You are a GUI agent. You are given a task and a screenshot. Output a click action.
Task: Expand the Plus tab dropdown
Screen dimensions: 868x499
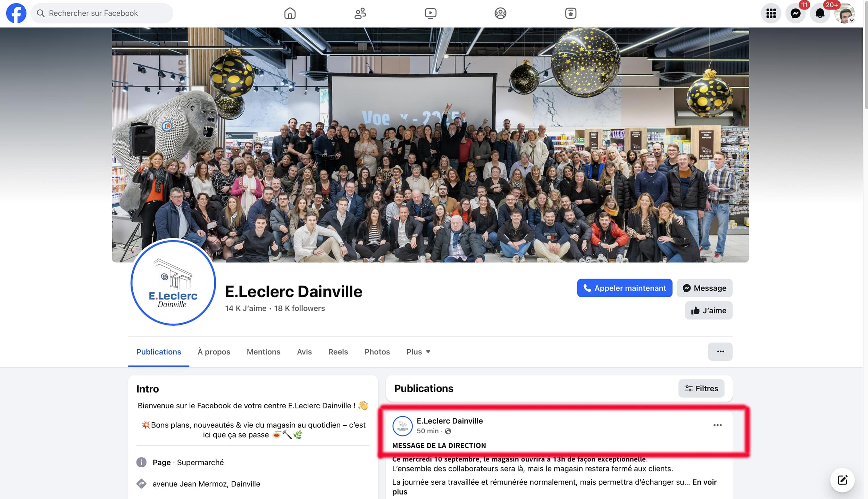pyautogui.click(x=418, y=352)
